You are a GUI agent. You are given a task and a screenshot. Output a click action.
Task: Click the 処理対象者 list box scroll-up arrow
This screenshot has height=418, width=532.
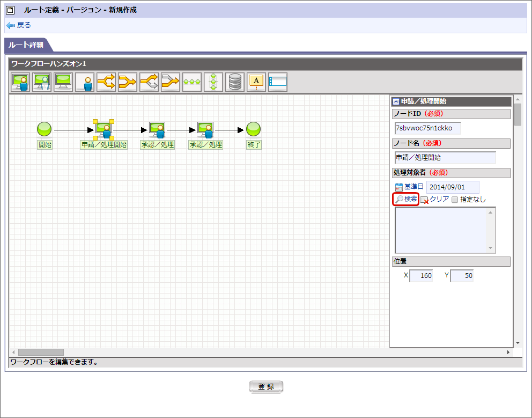click(x=491, y=212)
